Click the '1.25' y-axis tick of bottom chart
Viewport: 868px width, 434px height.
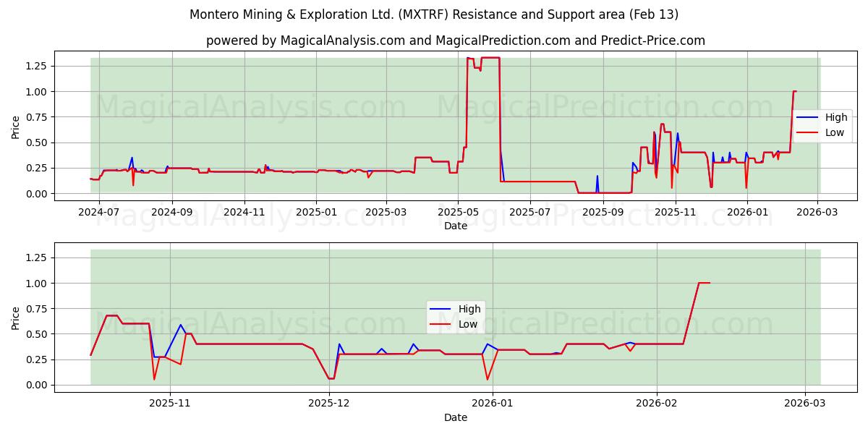pos(38,258)
